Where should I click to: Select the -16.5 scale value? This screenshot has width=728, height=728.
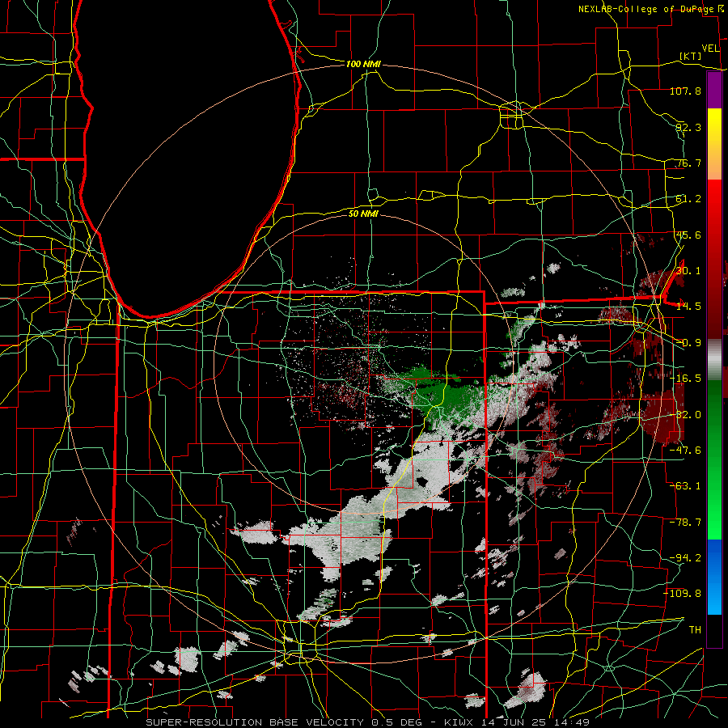click(x=685, y=379)
